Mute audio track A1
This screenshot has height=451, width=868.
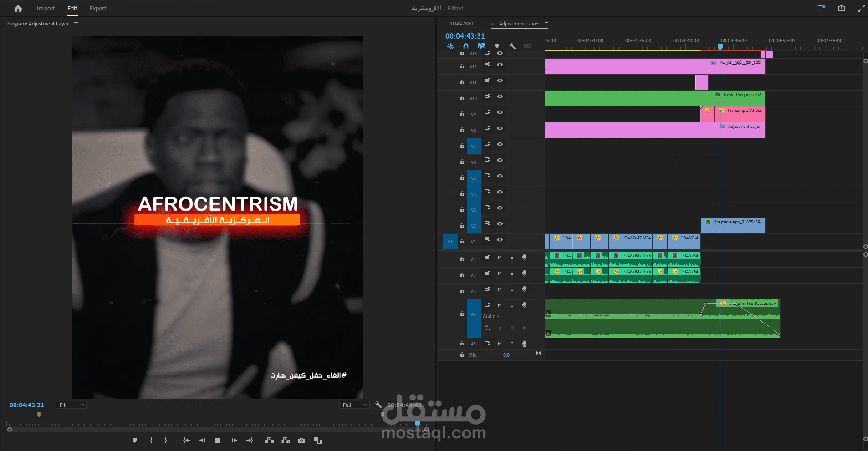click(500, 257)
